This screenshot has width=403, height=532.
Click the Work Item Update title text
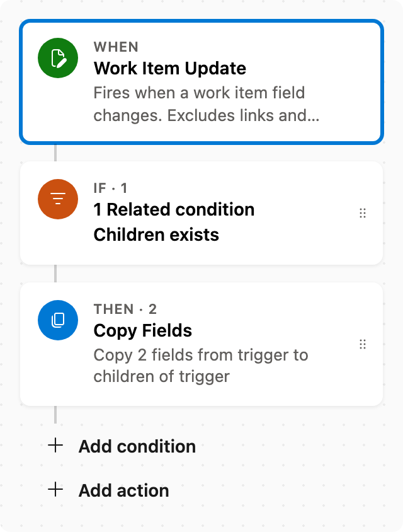tap(170, 69)
